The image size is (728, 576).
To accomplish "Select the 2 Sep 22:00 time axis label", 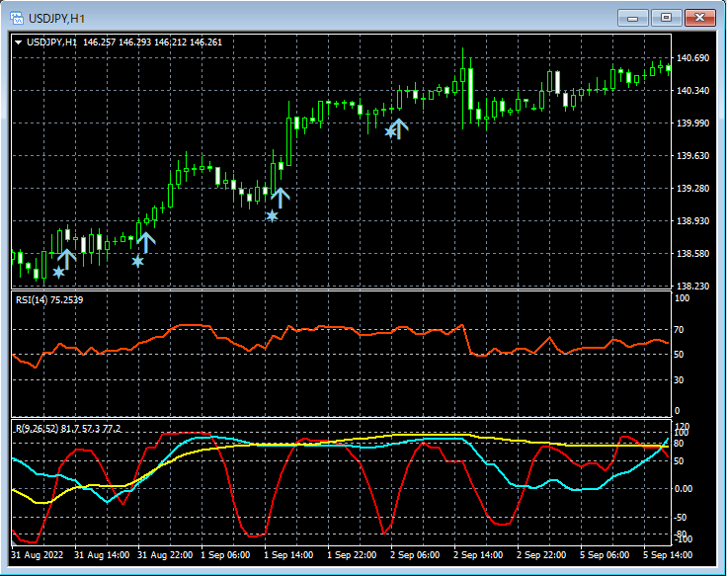I will tap(542, 555).
